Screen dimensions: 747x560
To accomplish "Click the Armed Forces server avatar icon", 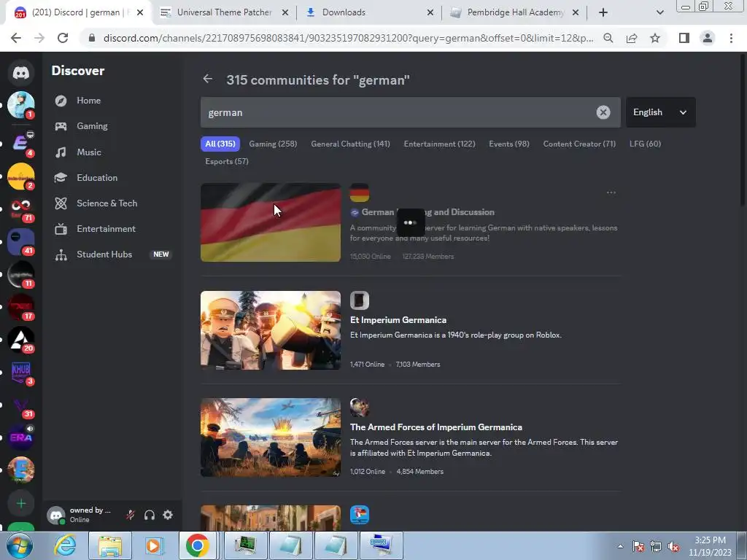I will pyautogui.click(x=359, y=408).
